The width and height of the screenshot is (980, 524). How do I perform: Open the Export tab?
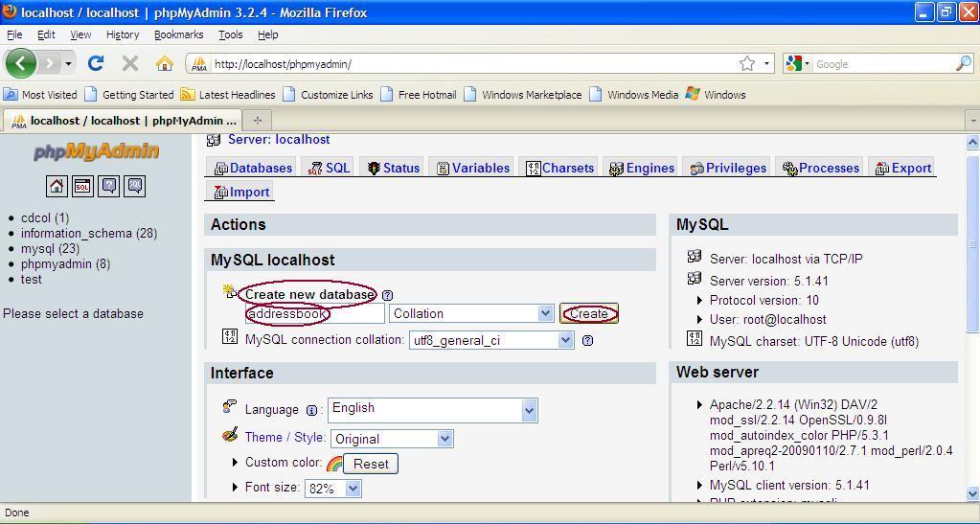coord(903,168)
